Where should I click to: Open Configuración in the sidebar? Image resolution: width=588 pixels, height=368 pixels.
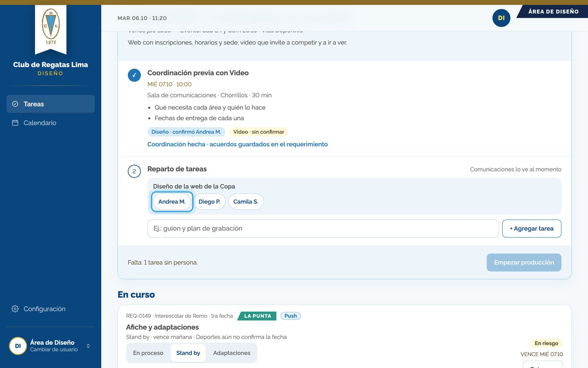[51, 309]
